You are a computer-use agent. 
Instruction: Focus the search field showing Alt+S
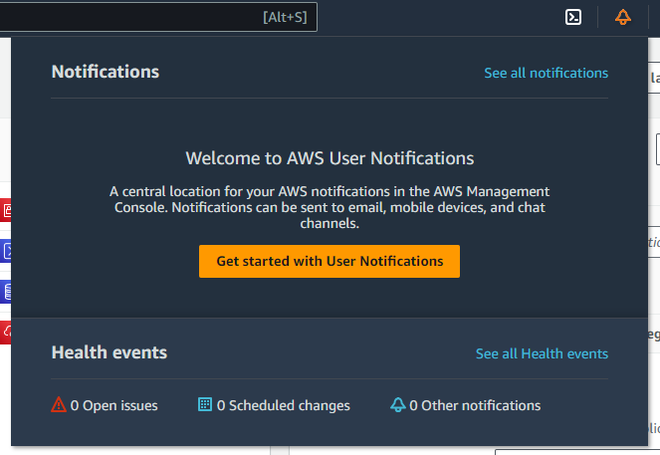(150, 17)
